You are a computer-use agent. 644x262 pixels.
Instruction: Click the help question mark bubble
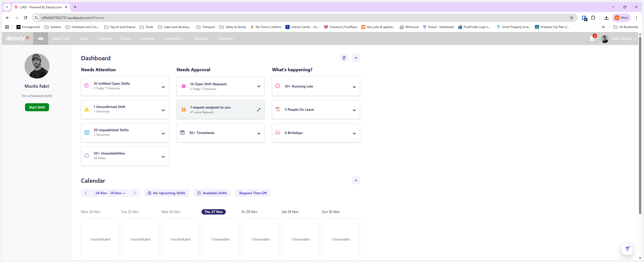[627, 249]
